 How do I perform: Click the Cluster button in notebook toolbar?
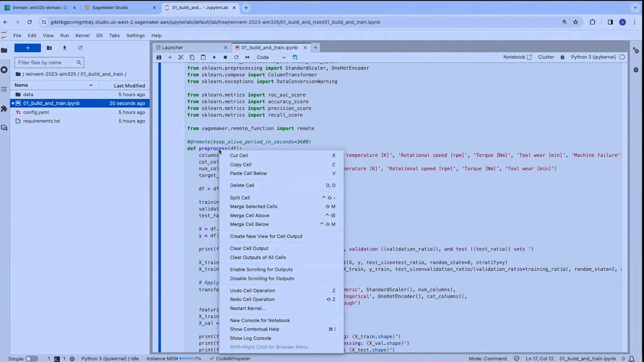546,57
